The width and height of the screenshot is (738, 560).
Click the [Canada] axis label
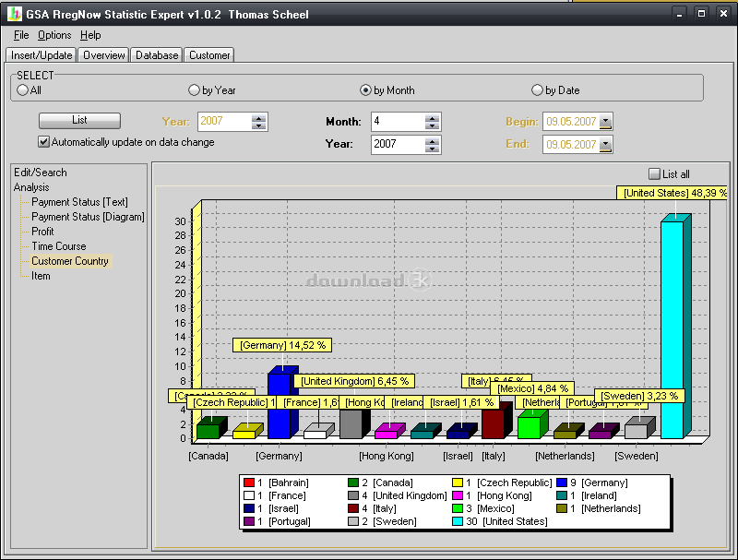pos(208,456)
